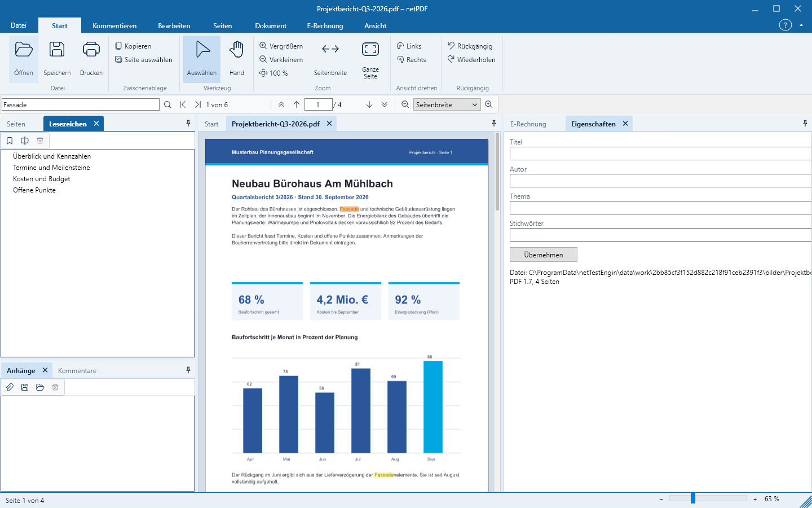Rotate the view right with Rechts
The width and height of the screenshot is (812, 508).
pos(412,60)
